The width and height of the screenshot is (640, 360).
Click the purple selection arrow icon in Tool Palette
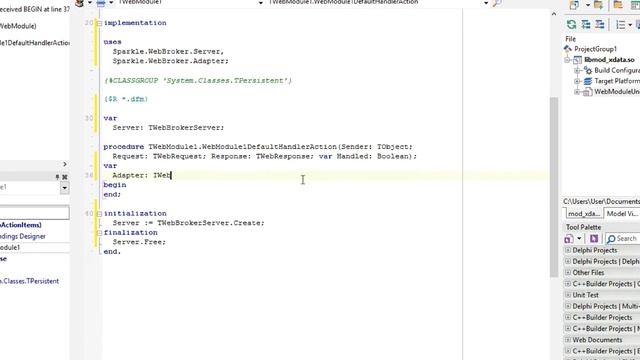pyautogui.click(x=594, y=239)
